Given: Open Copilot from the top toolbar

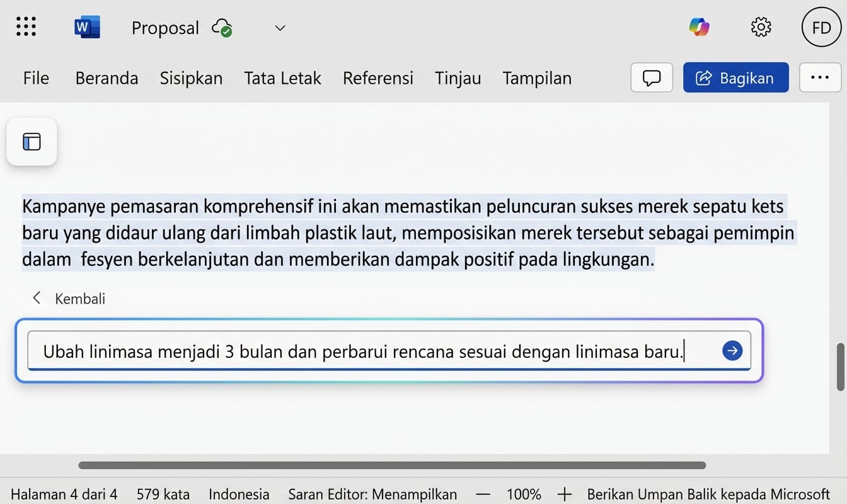Looking at the screenshot, I should tap(700, 27).
